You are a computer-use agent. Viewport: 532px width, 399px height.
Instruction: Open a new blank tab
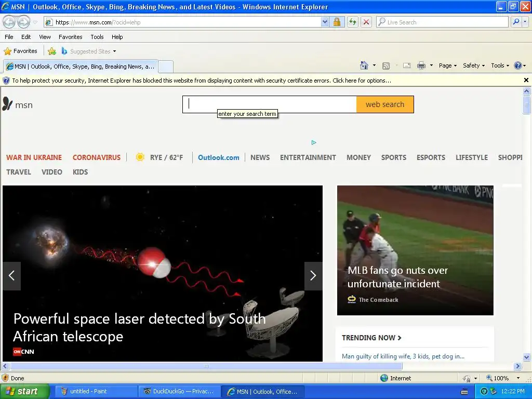166,66
